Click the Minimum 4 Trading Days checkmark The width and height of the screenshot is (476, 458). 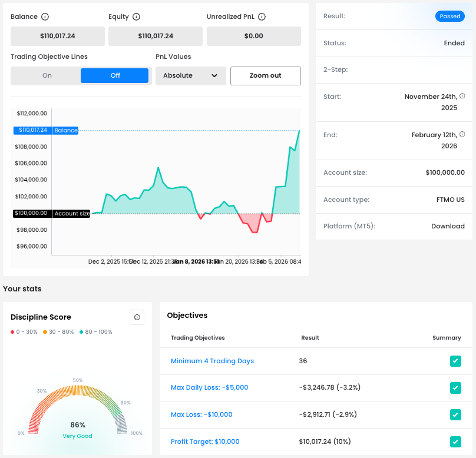(x=455, y=361)
